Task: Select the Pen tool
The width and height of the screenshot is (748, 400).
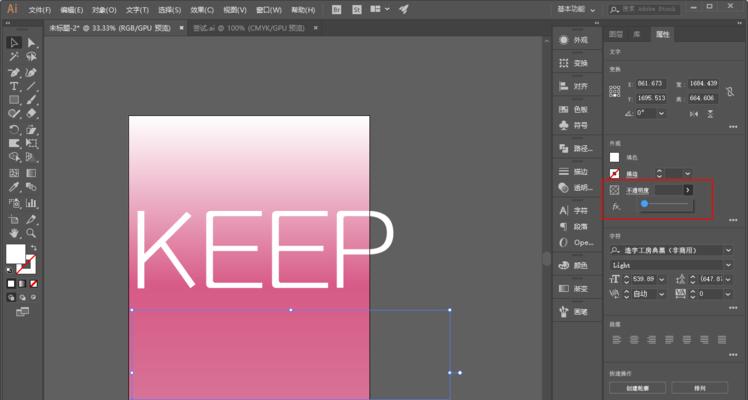Action: (14, 72)
